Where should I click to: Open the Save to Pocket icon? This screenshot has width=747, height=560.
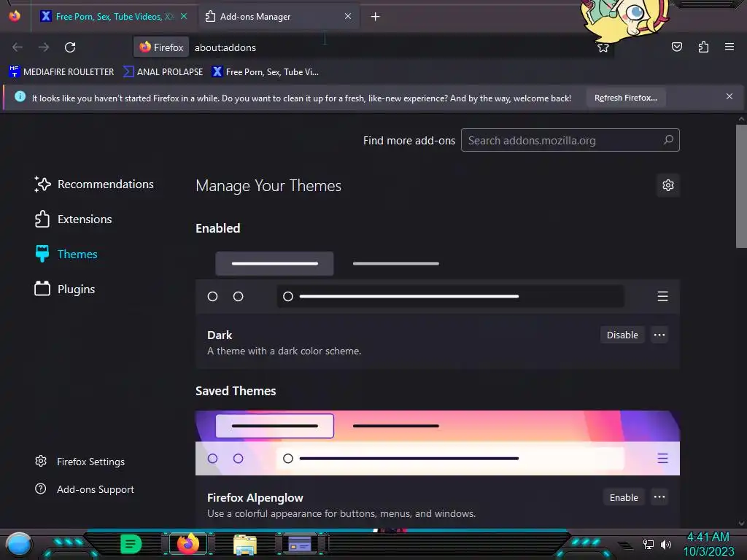coord(677,47)
